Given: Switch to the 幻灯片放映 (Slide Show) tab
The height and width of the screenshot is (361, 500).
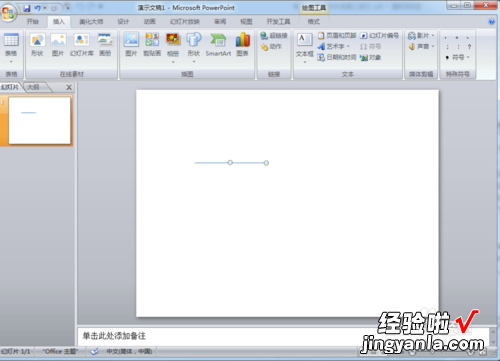Looking at the screenshot, I should pos(185,22).
